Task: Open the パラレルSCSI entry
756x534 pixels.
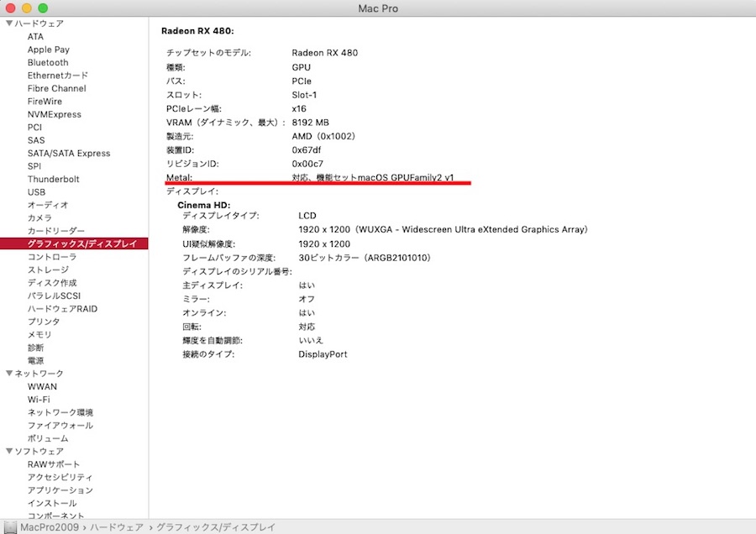Action: [x=54, y=296]
